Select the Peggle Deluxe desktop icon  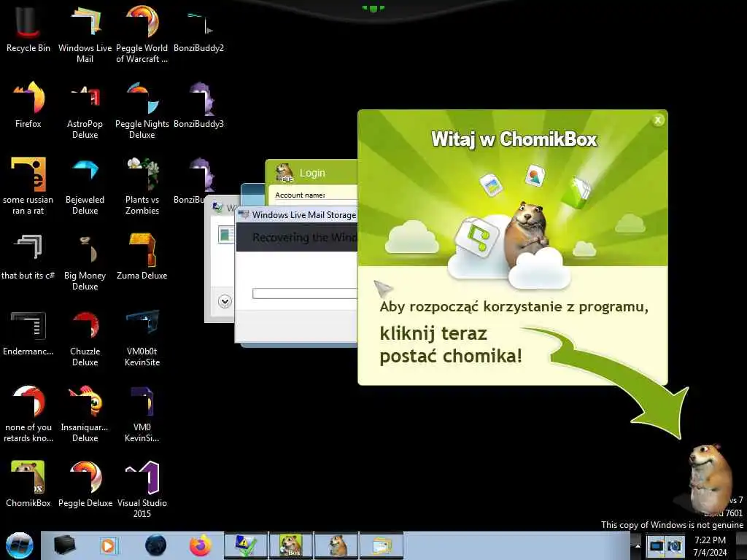point(85,484)
